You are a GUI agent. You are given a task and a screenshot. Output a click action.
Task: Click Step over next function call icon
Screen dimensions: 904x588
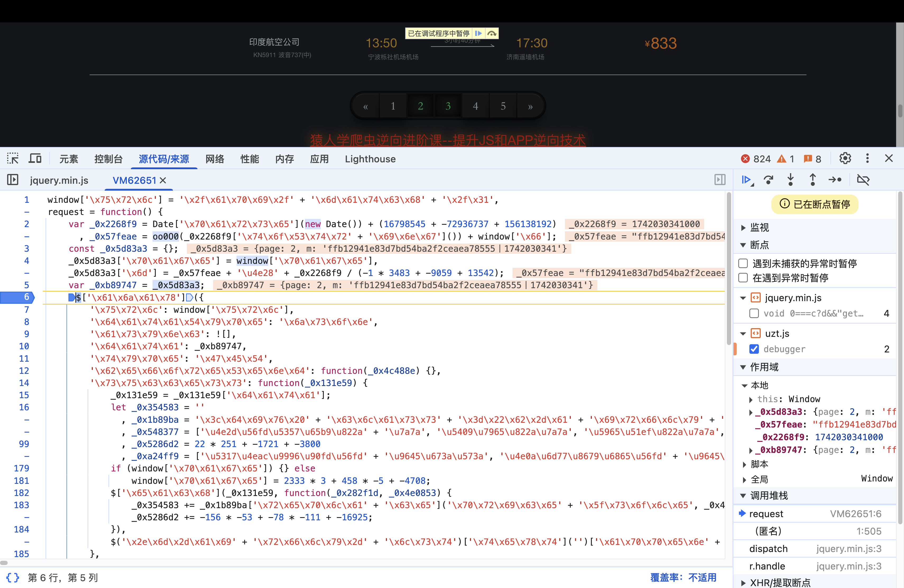(x=768, y=180)
